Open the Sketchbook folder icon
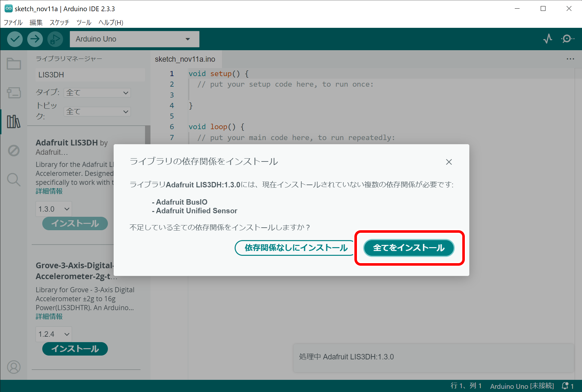Viewport: 582px width, 392px height. point(14,64)
